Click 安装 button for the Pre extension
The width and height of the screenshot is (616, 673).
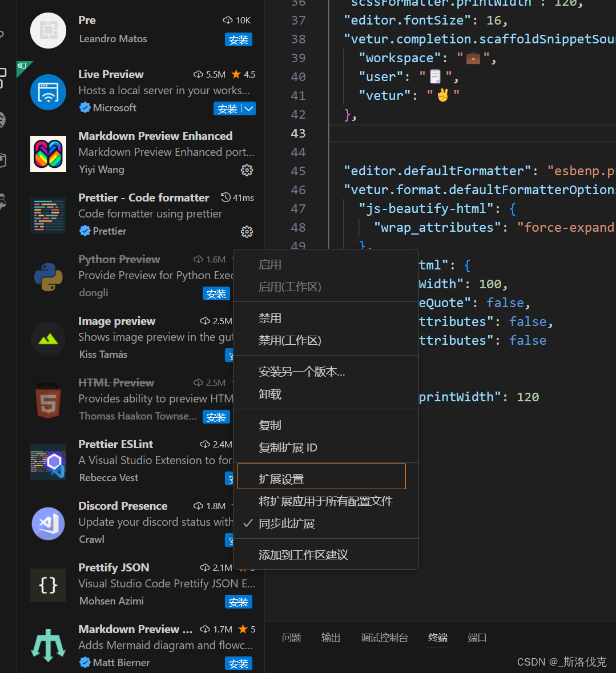pyautogui.click(x=239, y=40)
